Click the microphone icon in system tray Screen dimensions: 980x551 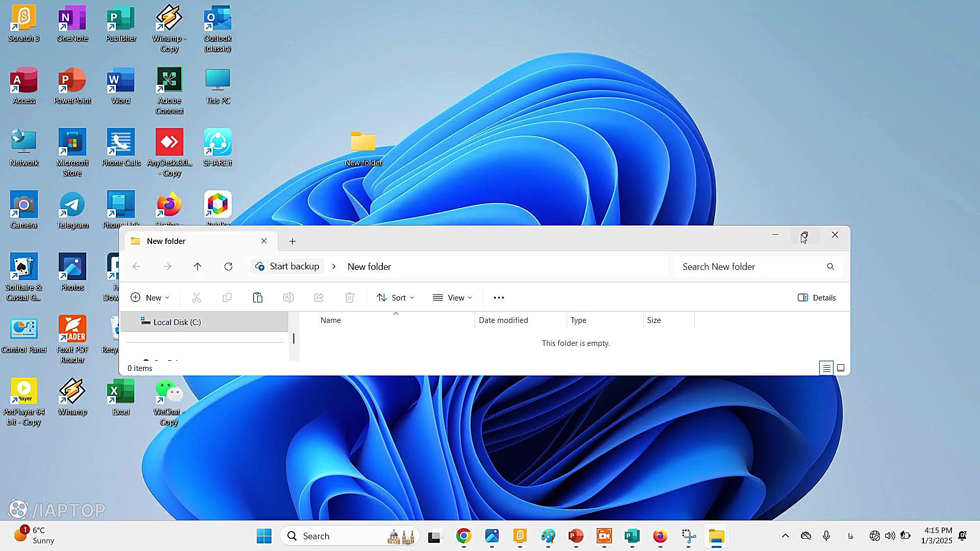click(826, 536)
